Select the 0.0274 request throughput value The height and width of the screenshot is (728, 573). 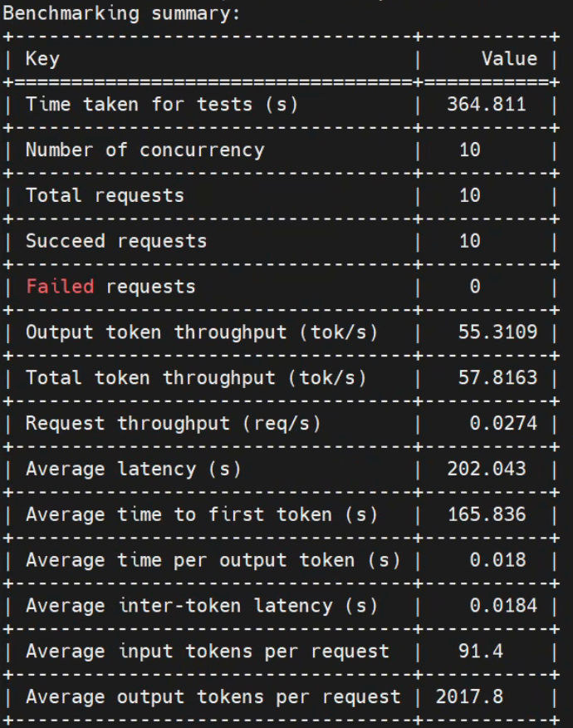503,424
